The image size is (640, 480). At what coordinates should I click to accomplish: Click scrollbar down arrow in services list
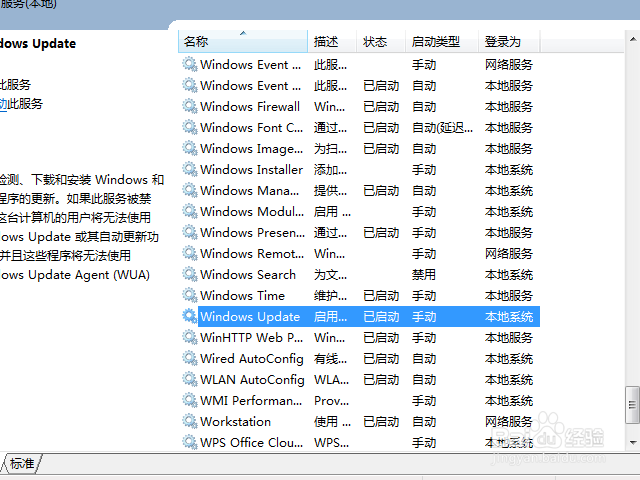pyautogui.click(x=633, y=442)
